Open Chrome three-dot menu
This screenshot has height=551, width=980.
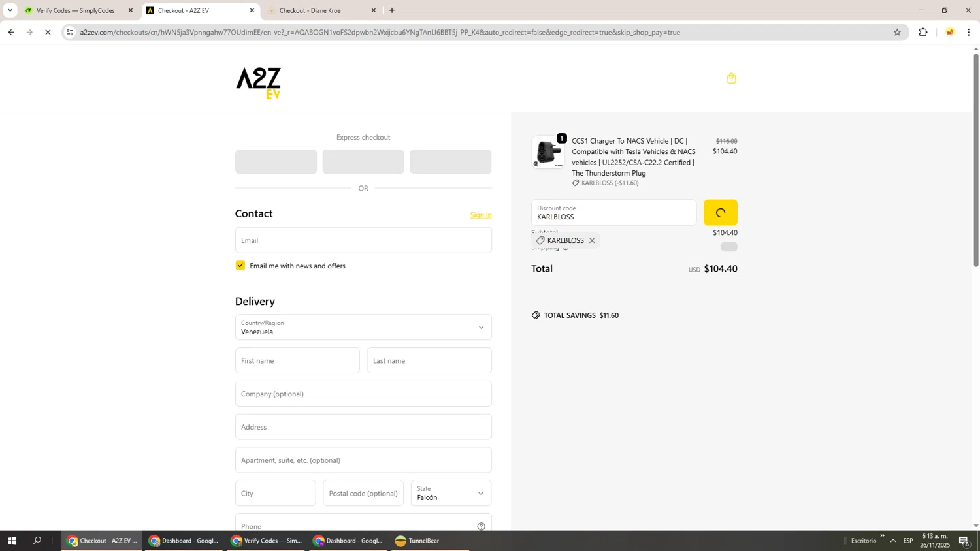[969, 32]
